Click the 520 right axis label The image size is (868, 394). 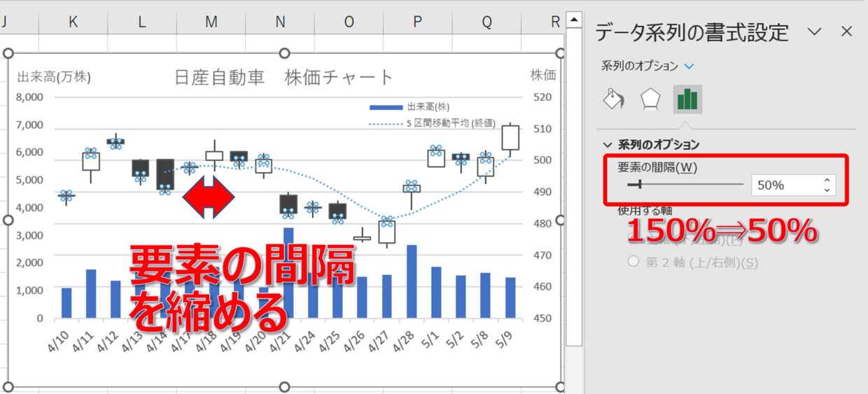click(542, 97)
